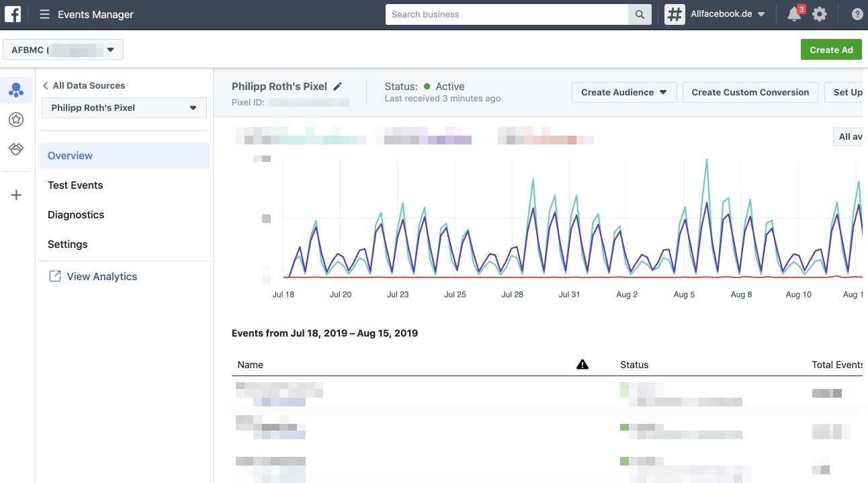Image resolution: width=868 pixels, height=483 pixels.
Task: Click the Set Up button
Action: (845, 92)
